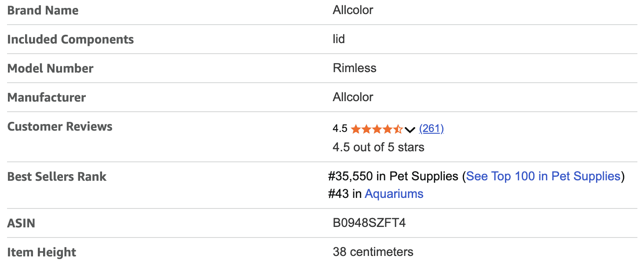The height and width of the screenshot is (263, 644).
Task: Open See Top 100 in Pet Supplies
Action: pyautogui.click(x=543, y=176)
